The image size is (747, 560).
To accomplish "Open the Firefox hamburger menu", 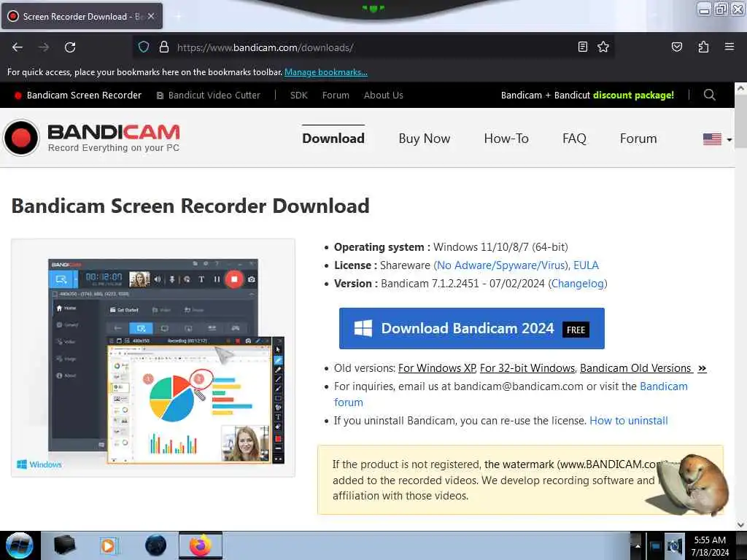I will point(729,47).
